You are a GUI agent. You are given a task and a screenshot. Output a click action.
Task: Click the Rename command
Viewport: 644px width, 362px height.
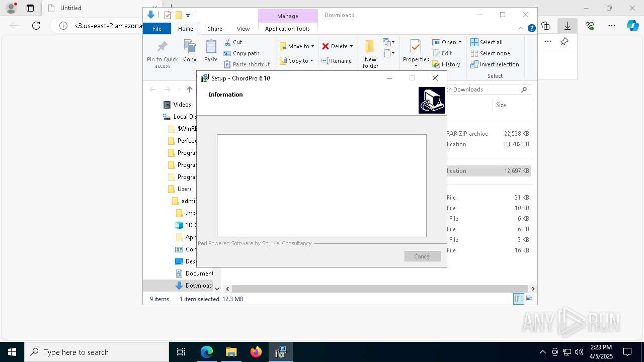point(337,61)
